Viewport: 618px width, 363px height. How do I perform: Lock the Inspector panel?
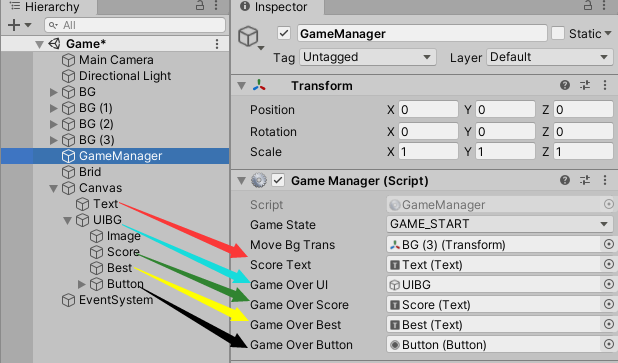point(588,6)
